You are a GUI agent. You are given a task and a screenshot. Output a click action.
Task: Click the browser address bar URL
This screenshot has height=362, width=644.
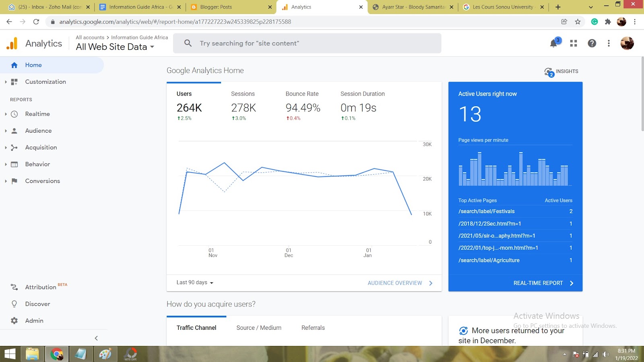click(175, 22)
